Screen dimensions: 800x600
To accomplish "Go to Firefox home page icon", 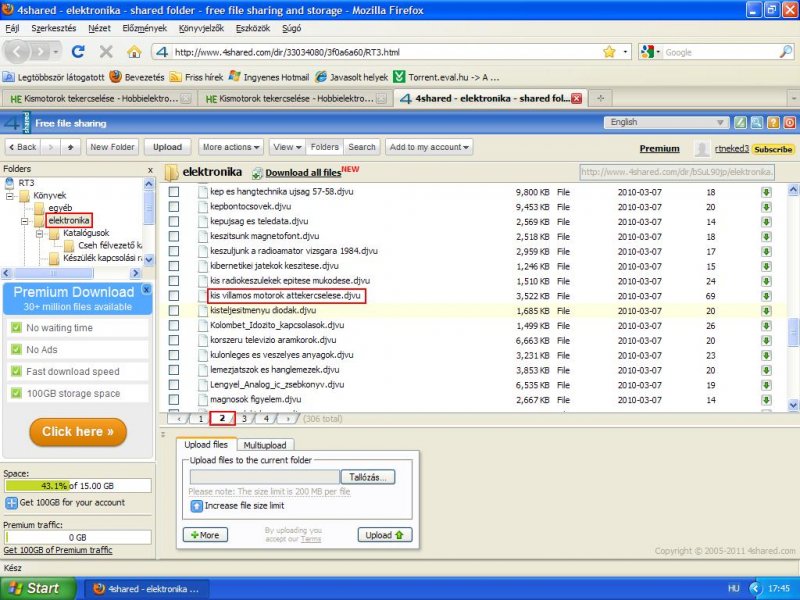I will click(134, 52).
